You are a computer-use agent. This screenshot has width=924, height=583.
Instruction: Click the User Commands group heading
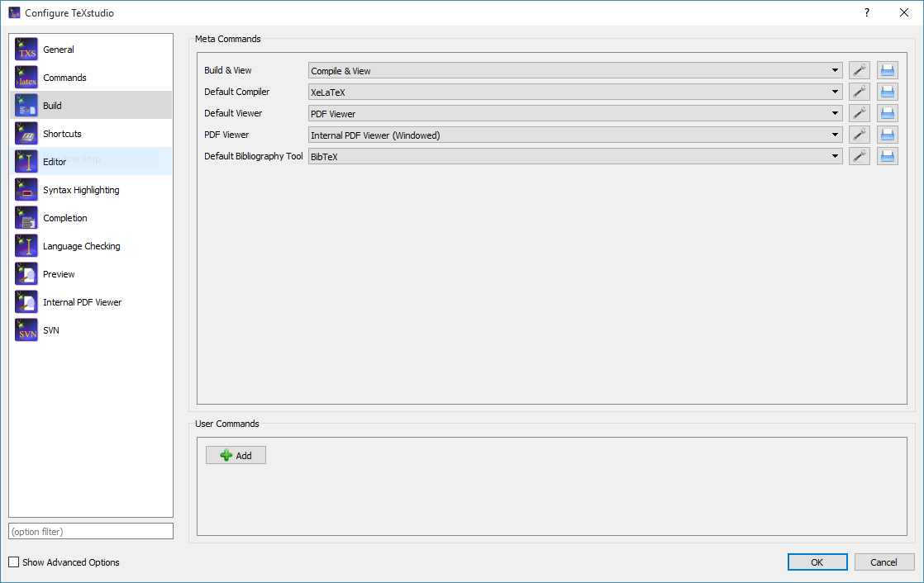(x=227, y=424)
